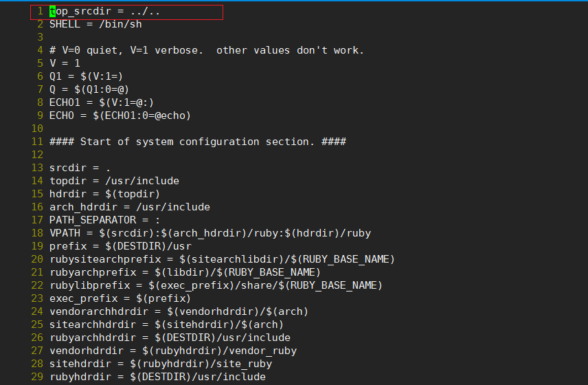Click the line 'ECHO1 = $(V:1=@:)'
The width and height of the screenshot is (588, 385).
tap(102, 102)
